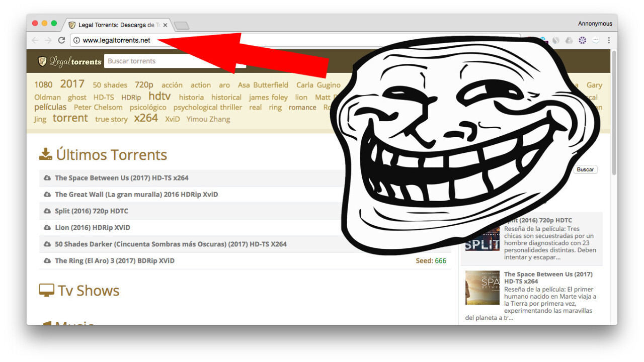Open a new tab with the blank tab button
The width and height of the screenshot is (644, 362).
click(182, 25)
